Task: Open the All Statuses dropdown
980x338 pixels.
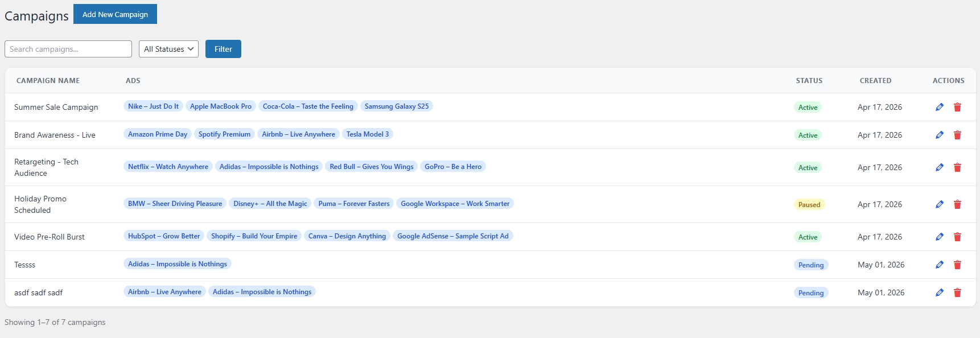Action: click(168, 49)
